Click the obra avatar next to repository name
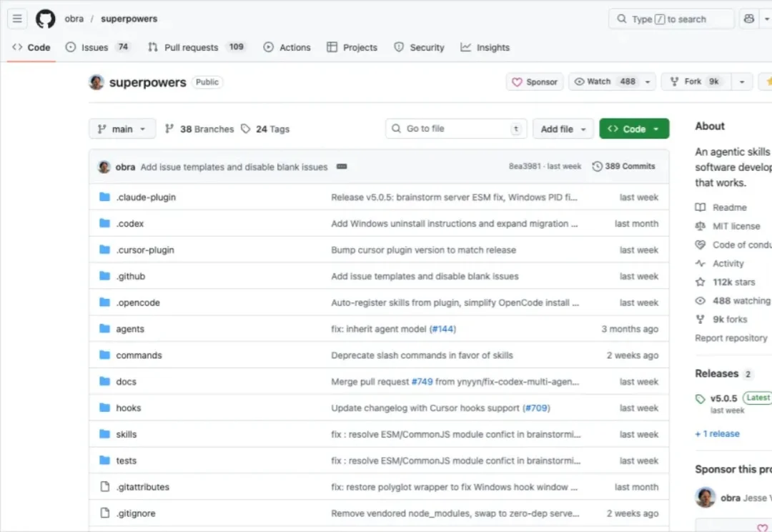The height and width of the screenshot is (532, 772). pyautogui.click(x=96, y=82)
